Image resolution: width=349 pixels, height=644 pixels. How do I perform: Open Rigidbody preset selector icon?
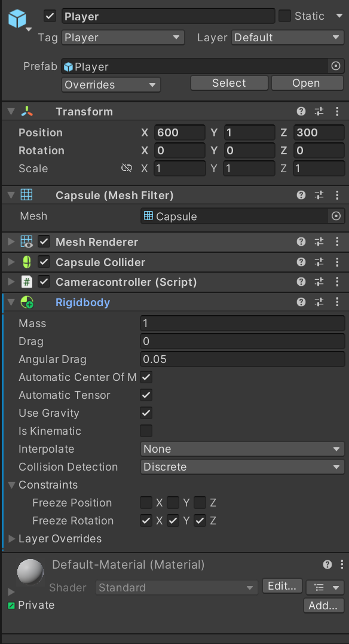(x=319, y=303)
